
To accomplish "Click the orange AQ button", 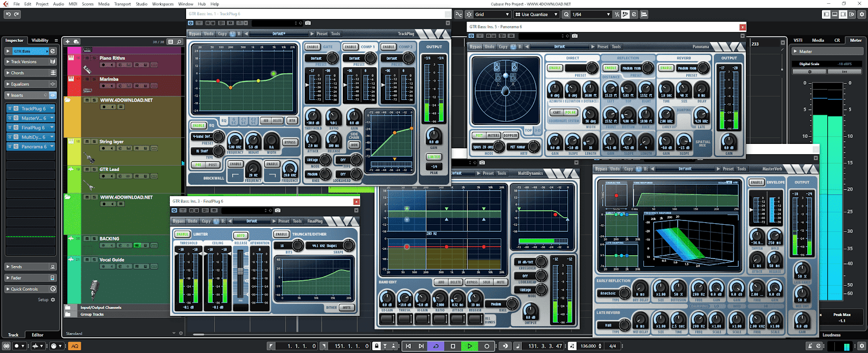I will point(75,346).
